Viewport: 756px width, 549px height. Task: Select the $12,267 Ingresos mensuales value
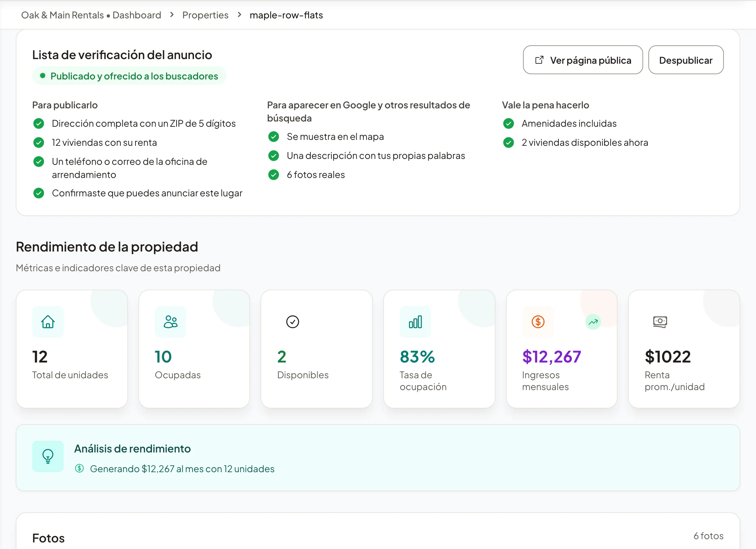552,357
